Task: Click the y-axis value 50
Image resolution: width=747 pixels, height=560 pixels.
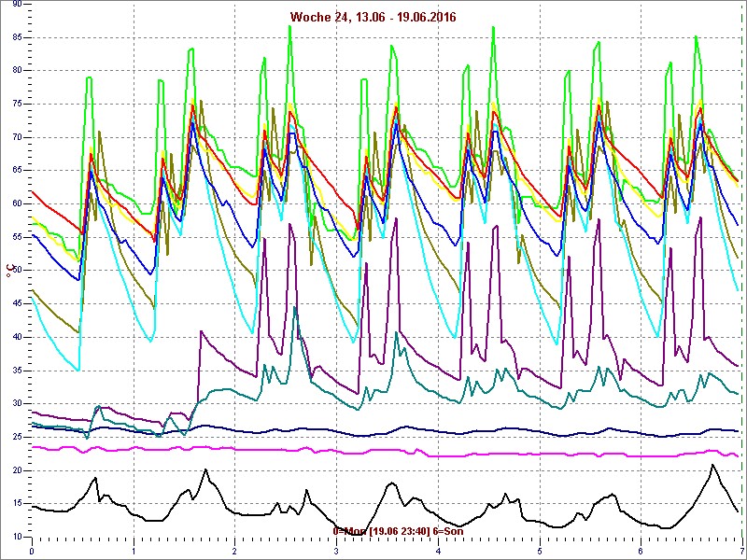Action: point(17,271)
